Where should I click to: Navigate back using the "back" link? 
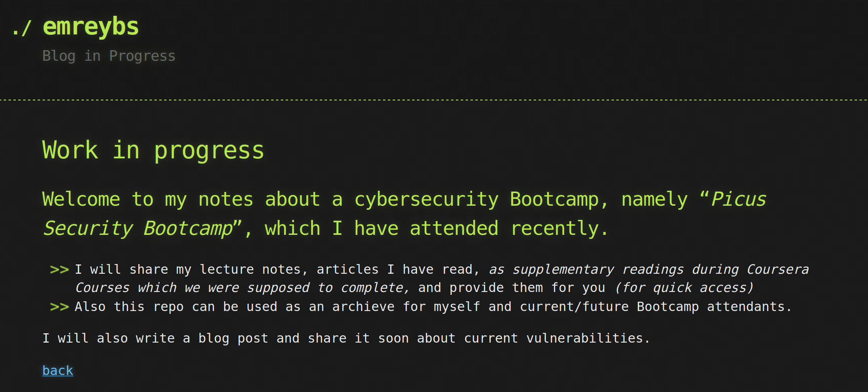pos(57,370)
